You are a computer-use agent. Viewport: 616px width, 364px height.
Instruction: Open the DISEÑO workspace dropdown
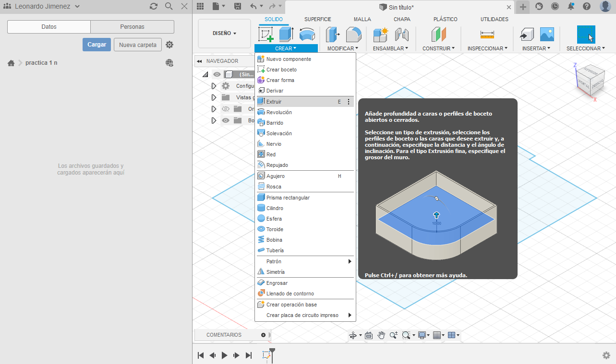point(224,34)
